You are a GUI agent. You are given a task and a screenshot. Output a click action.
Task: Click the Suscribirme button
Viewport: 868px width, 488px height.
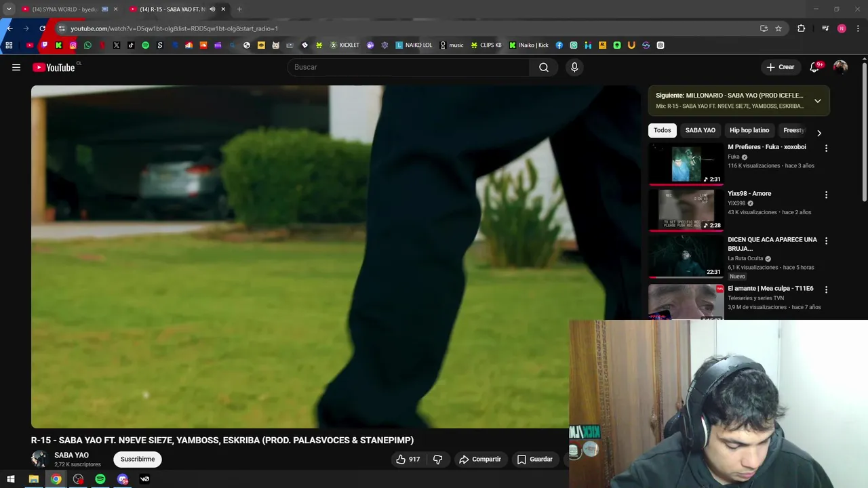coord(138,459)
